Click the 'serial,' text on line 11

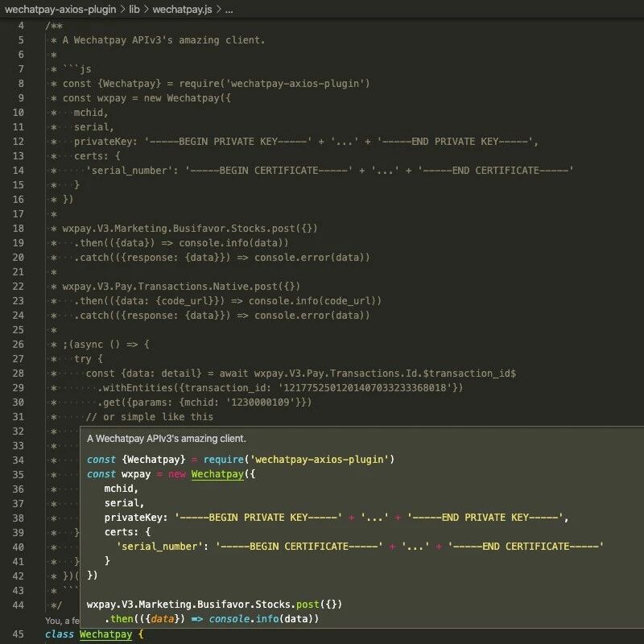click(94, 127)
